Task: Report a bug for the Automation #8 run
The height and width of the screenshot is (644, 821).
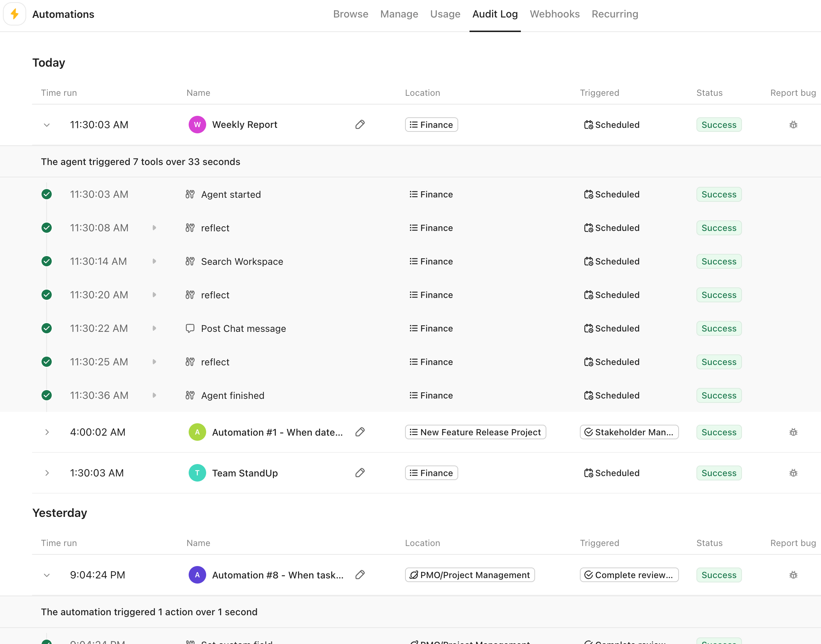Action: coord(793,575)
